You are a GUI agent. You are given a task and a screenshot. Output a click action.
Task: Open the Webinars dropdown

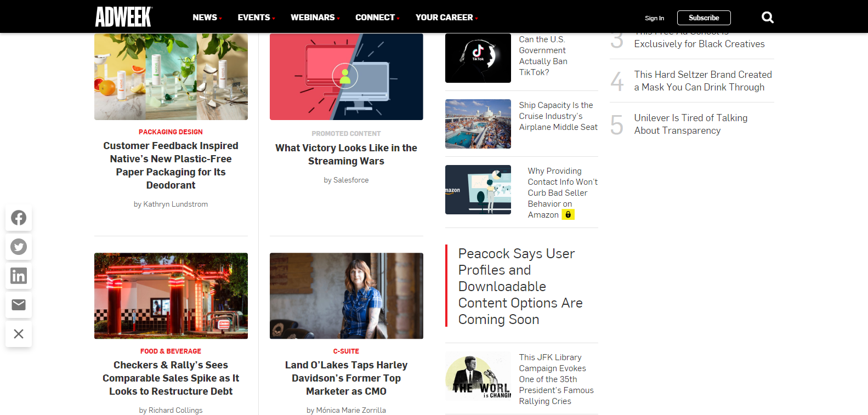pyautogui.click(x=315, y=18)
